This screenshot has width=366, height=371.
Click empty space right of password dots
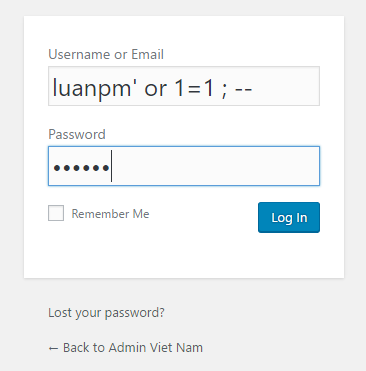pyautogui.click(x=217, y=166)
